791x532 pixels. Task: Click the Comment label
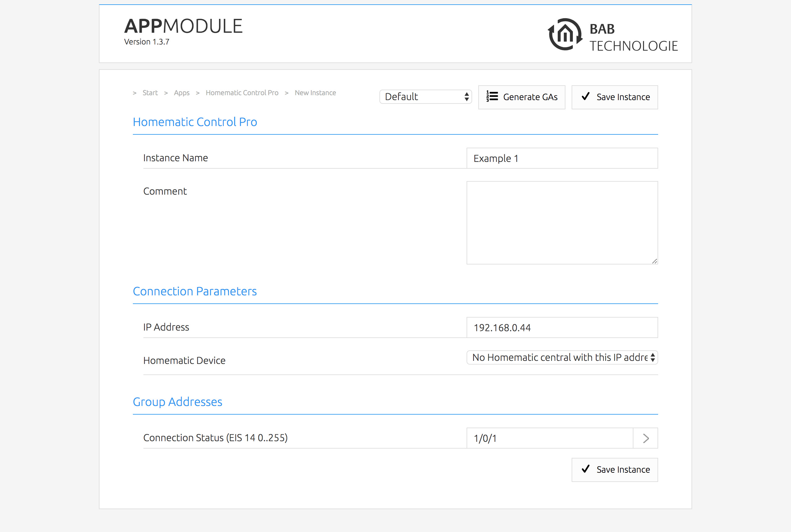pyautogui.click(x=165, y=191)
